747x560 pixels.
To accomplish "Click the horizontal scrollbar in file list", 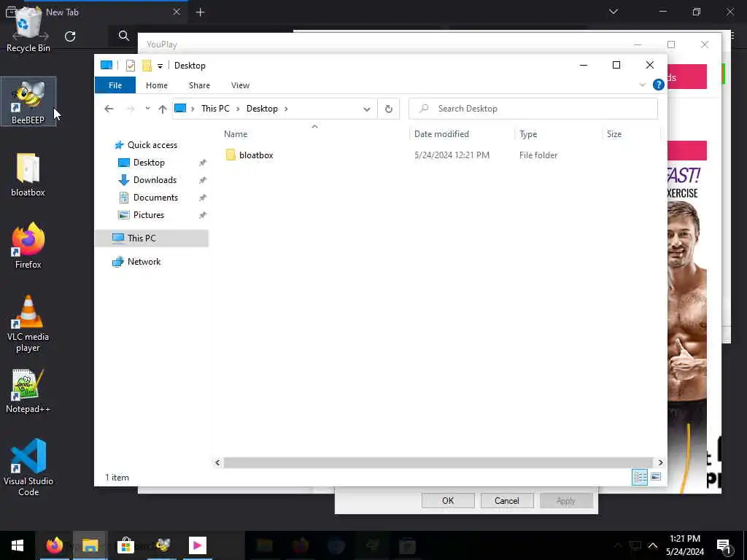I will 438,462.
